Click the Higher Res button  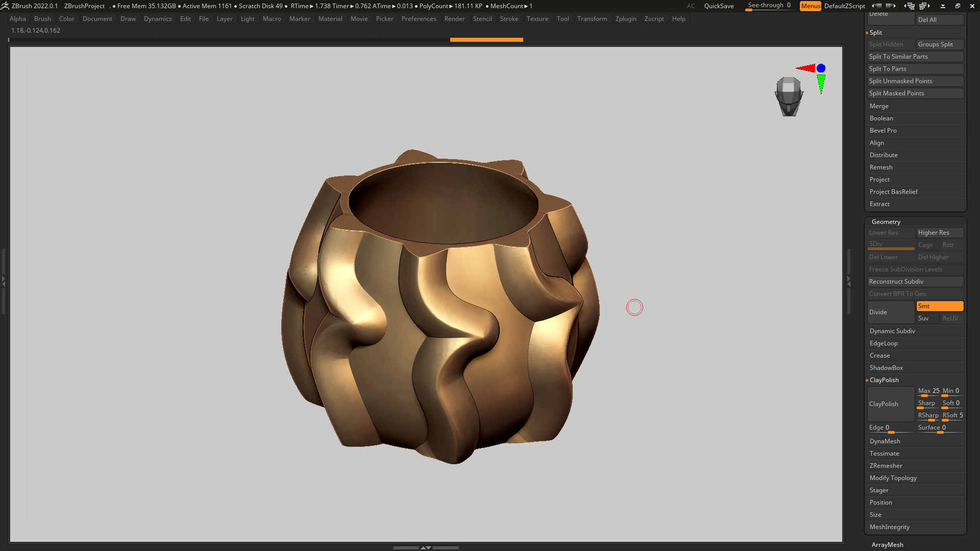click(x=940, y=233)
